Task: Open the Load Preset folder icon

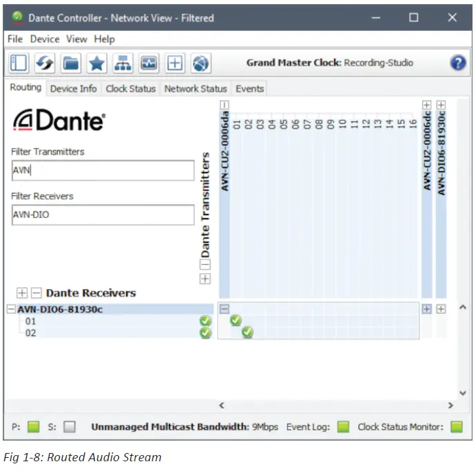Action: pos(71,63)
